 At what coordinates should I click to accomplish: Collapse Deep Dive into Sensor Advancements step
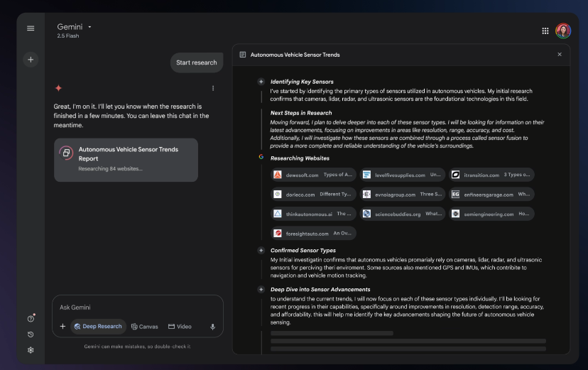pyautogui.click(x=261, y=289)
